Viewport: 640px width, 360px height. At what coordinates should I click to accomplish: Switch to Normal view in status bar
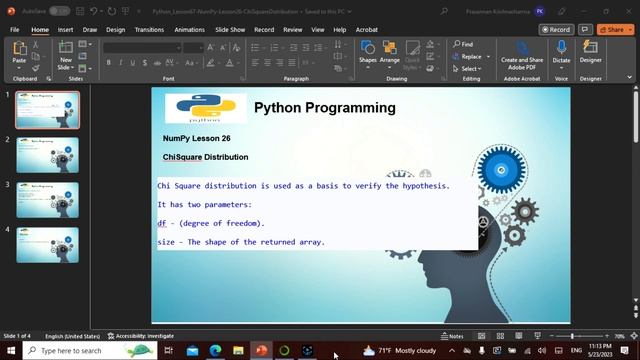(482, 336)
